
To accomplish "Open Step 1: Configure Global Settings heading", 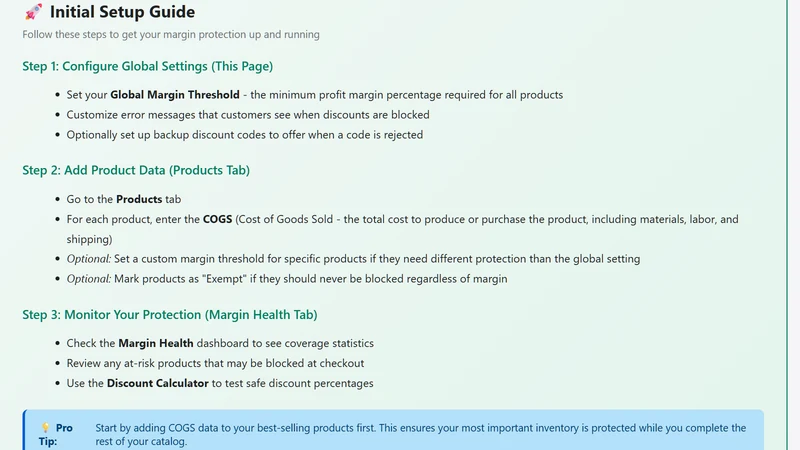I will [x=147, y=66].
